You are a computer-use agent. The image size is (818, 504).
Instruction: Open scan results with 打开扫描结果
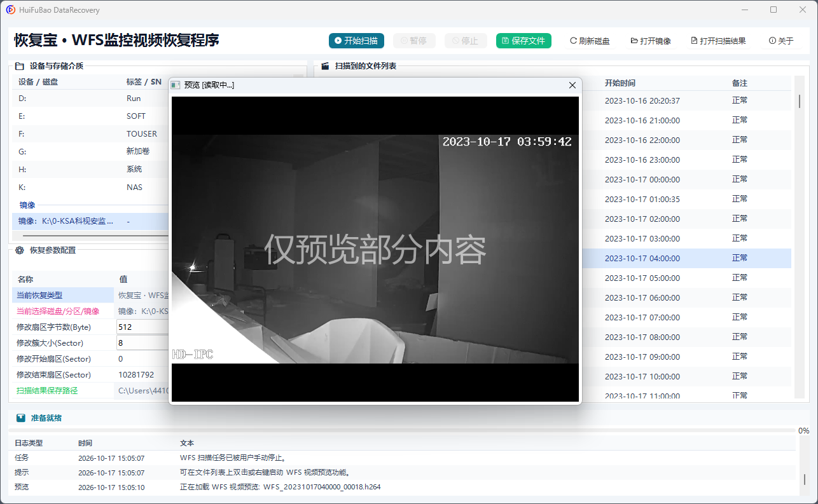718,41
